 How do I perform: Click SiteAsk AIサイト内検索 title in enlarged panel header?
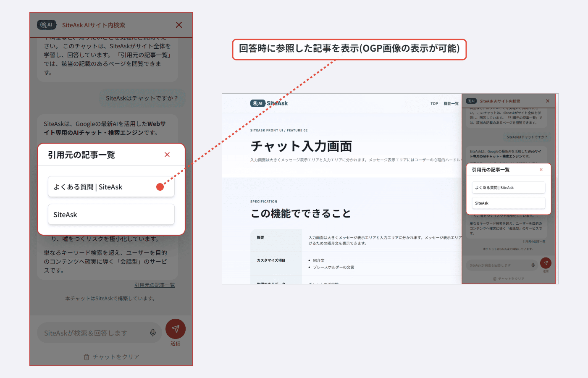94,25
